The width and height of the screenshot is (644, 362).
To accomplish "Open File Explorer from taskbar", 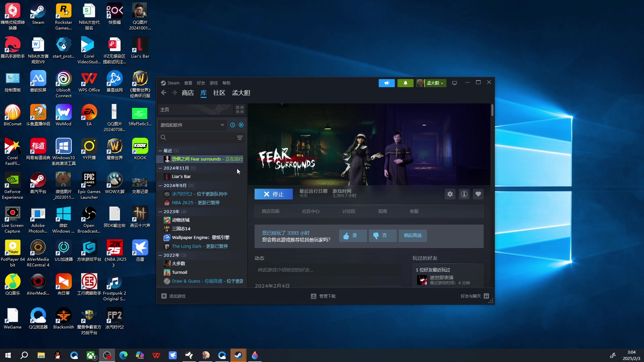I will pos(41,355).
